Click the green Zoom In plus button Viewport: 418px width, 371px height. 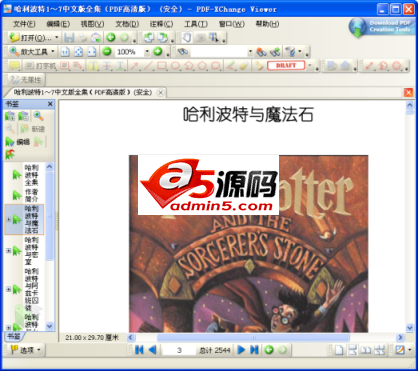click(x=158, y=52)
